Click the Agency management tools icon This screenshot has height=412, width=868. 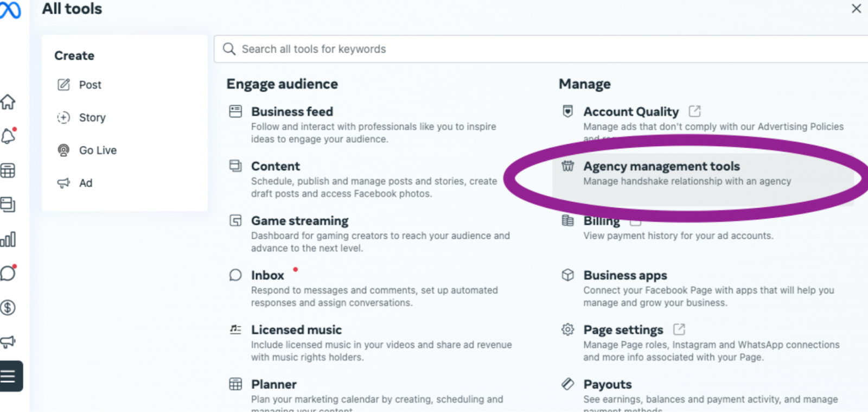pyautogui.click(x=567, y=166)
